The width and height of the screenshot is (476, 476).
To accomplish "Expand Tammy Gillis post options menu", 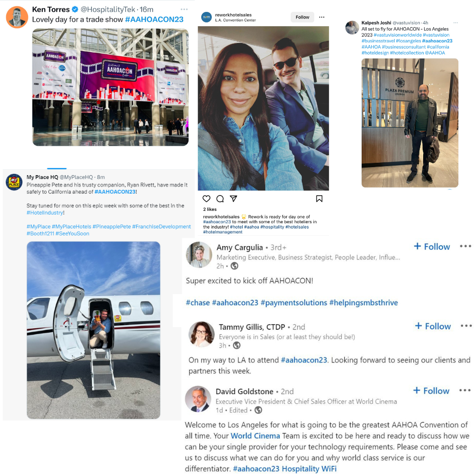I will click(x=466, y=326).
